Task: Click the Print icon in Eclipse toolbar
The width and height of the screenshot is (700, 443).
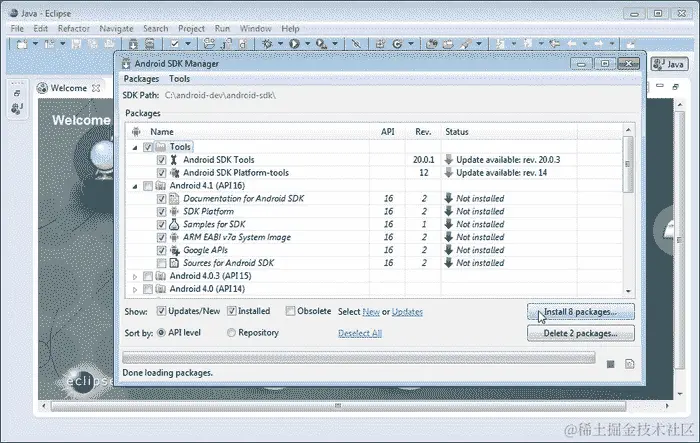Action: click(109, 44)
